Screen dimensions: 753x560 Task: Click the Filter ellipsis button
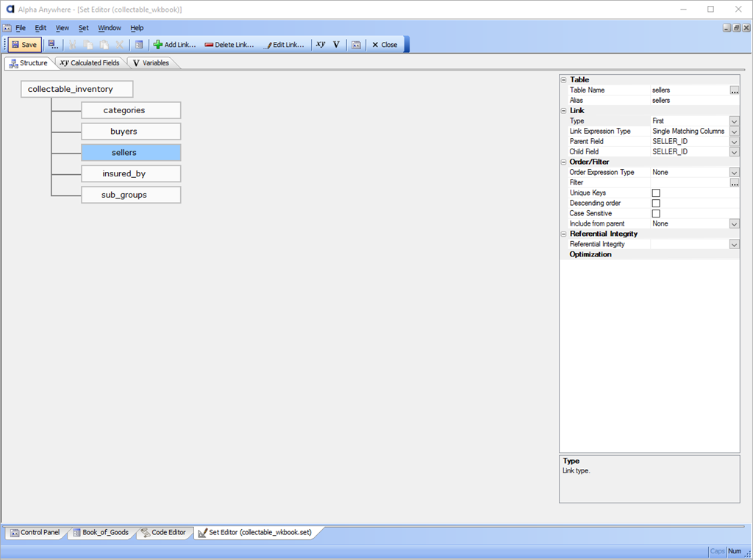pos(734,183)
